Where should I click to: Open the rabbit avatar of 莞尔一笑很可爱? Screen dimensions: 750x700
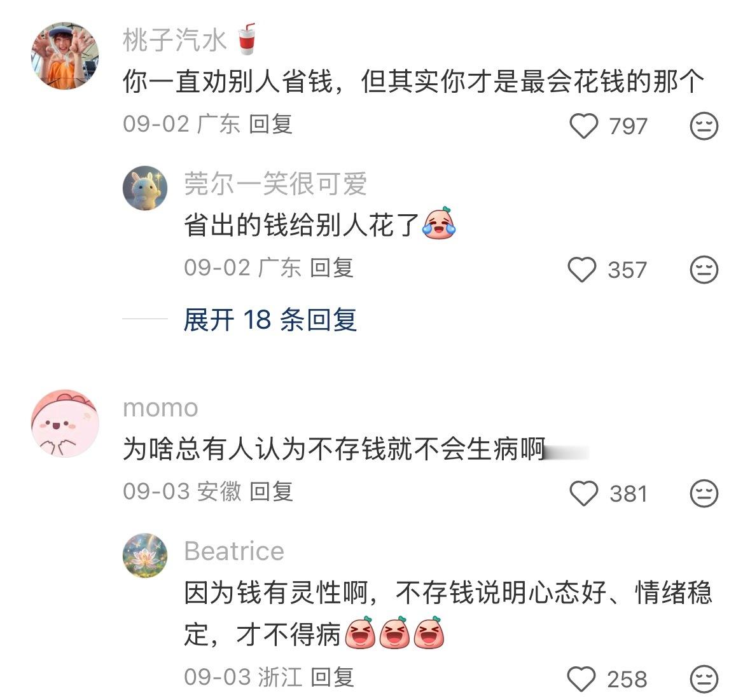click(146, 188)
